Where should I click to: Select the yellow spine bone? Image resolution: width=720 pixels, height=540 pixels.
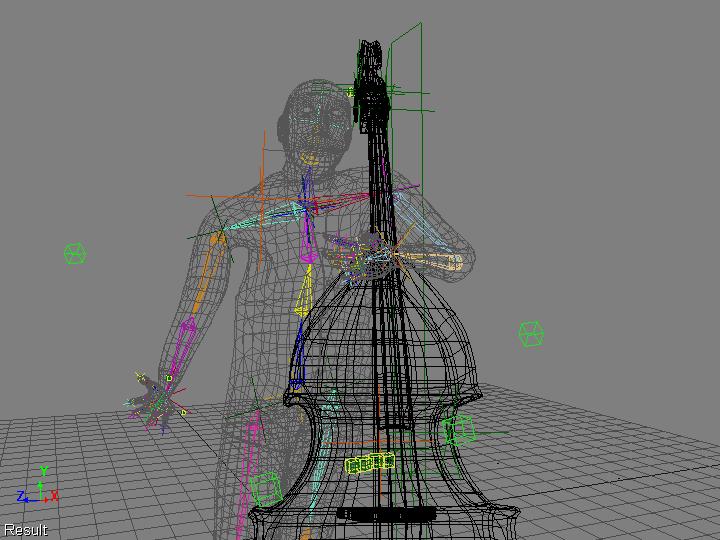click(304, 290)
